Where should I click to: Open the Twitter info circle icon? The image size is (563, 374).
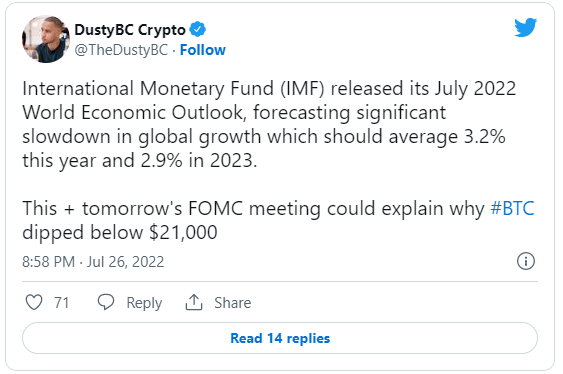[x=526, y=261]
